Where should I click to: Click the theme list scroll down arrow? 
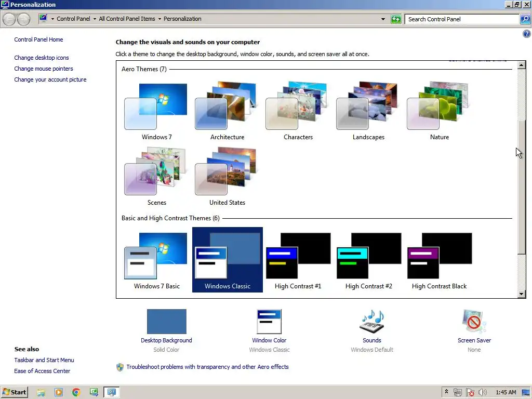point(522,294)
